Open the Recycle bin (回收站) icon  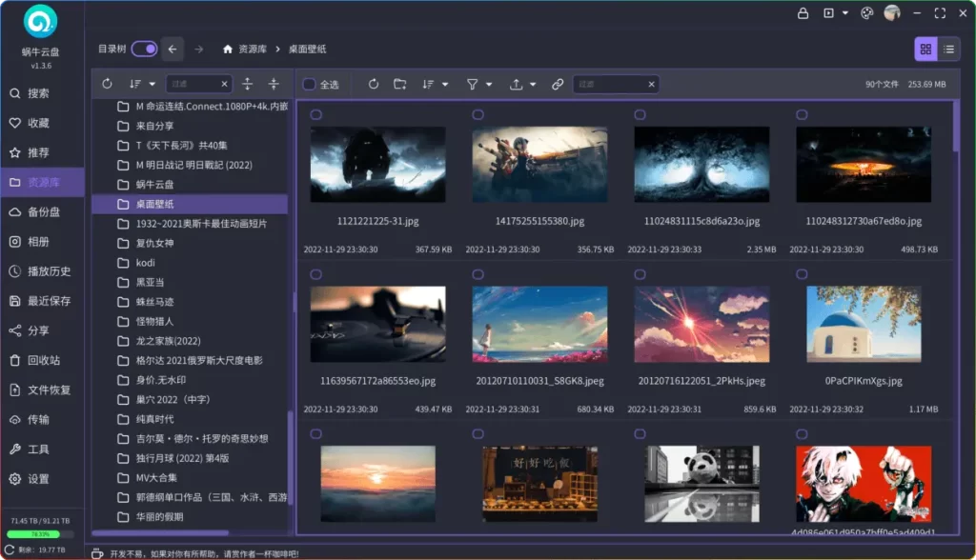coord(15,360)
